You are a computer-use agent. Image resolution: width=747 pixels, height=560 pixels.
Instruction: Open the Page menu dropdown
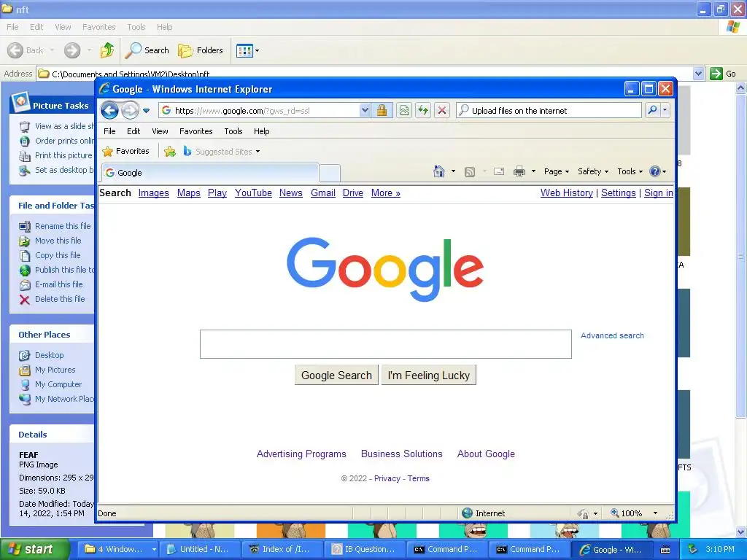(x=557, y=171)
